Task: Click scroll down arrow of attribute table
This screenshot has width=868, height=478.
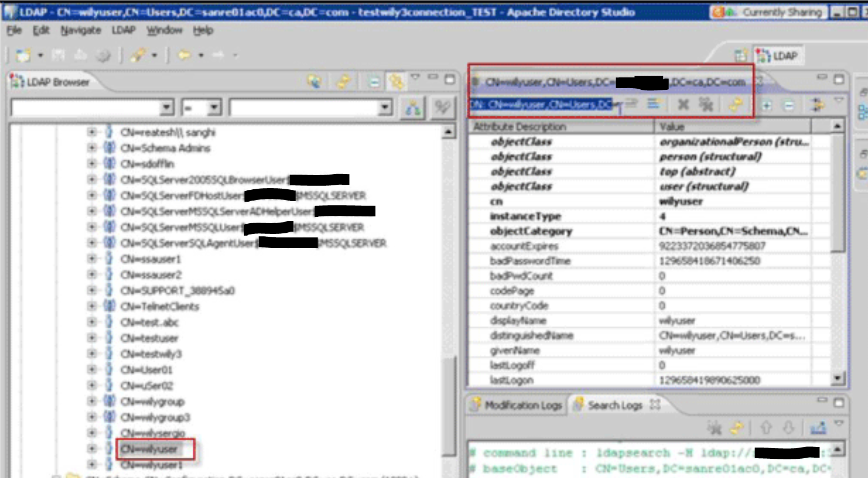Action: coord(837,378)
